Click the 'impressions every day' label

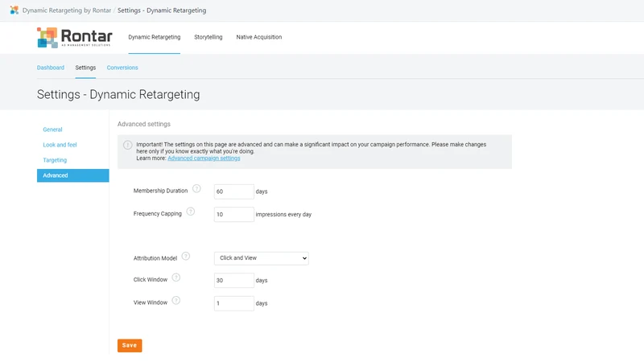coord(283,214)
